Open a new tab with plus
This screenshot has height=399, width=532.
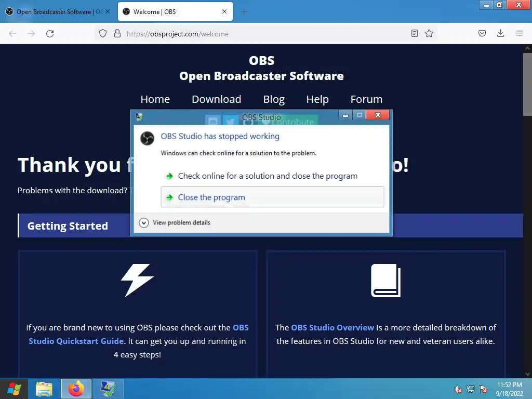pyautogui.click(x=244, y=12)
